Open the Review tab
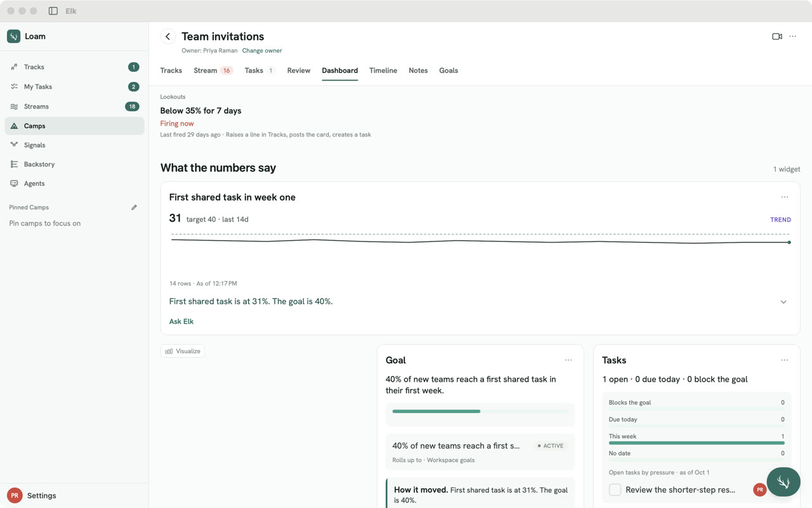Screen dimensions: 812x508 (299, 70)
